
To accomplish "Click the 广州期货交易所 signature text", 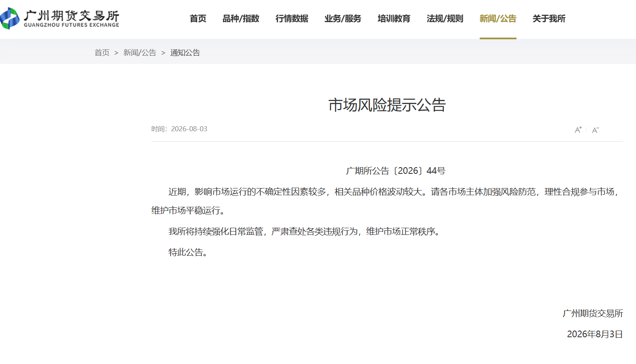I will click(x=593, y=313).
